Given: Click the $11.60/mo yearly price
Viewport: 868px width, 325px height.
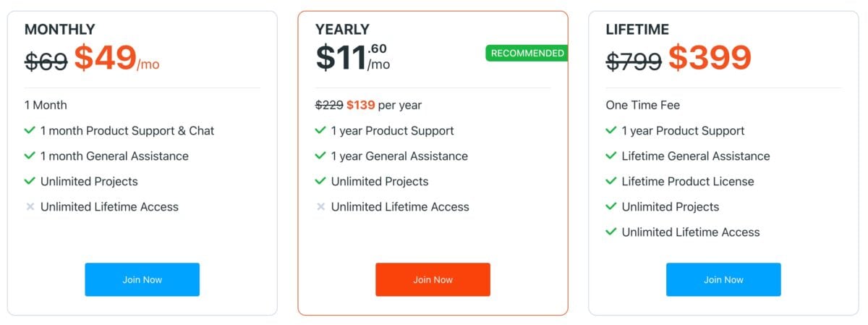Looking at the screenshot, I should coord(353,58).
